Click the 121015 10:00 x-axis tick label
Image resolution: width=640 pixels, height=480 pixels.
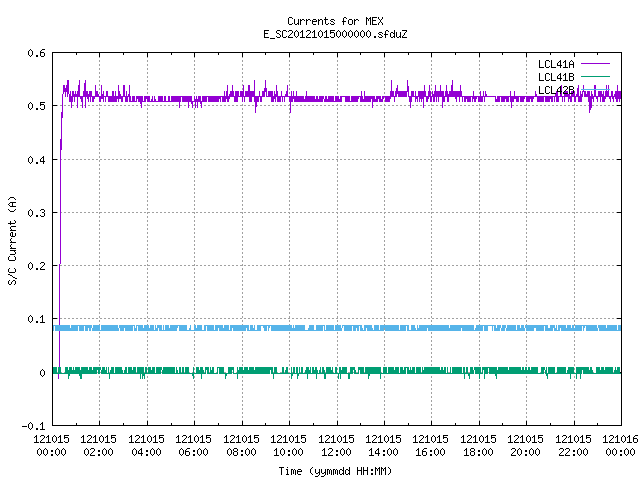pos(288,446)
